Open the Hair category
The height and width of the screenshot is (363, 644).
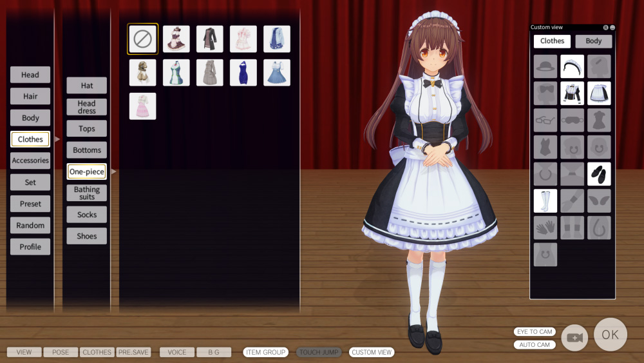point(30,96)
